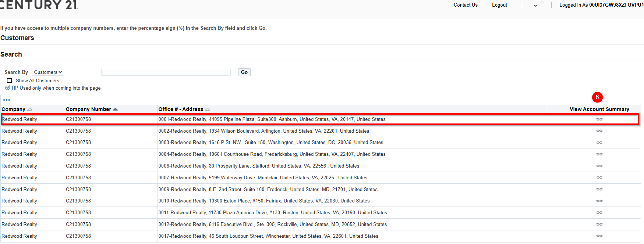Select address 0012-Redwood Realty, 6116 Executive Blvd.
The width and height of the screenshot is (644, 244).
tap(273, 225)
